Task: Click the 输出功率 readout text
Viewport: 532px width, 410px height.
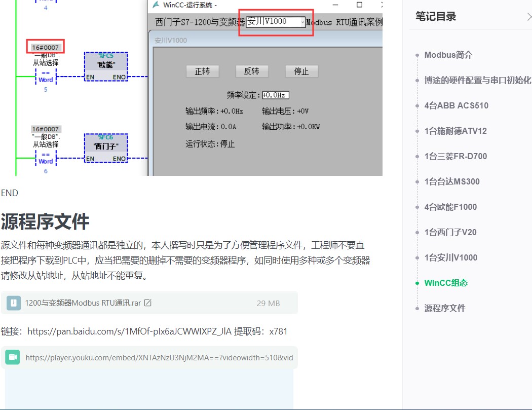Action: coord(291,127)
